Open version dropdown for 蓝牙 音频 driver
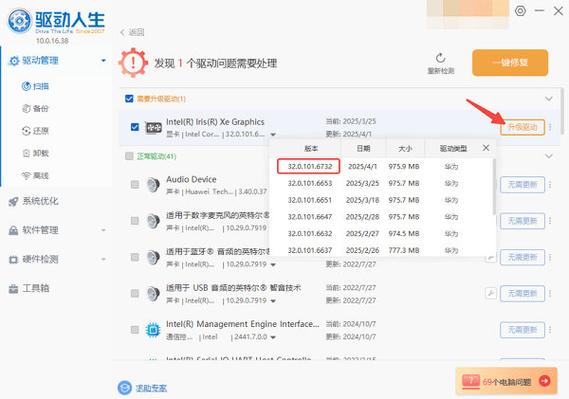This screenshot has height=399, width=569. [273, 265]
